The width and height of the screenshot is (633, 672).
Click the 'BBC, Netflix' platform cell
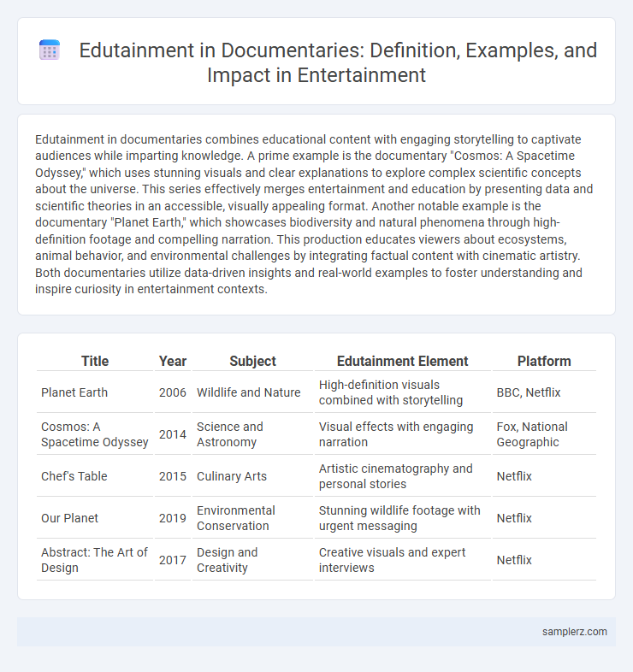tap(544, 392)
